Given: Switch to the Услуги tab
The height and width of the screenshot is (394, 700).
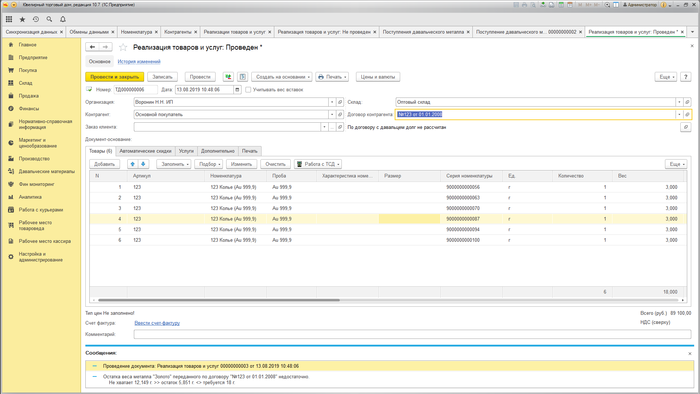Looking at the screenshot, I should 186,151.
